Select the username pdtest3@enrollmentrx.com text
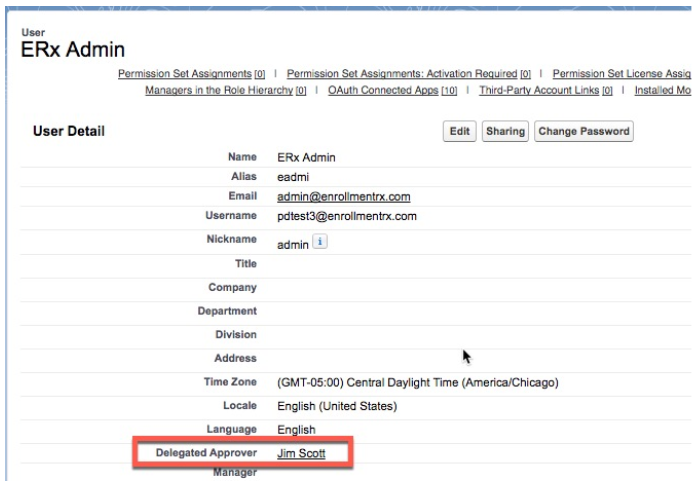This screenshot has width=698, height=495. click(x=346, y=215)
